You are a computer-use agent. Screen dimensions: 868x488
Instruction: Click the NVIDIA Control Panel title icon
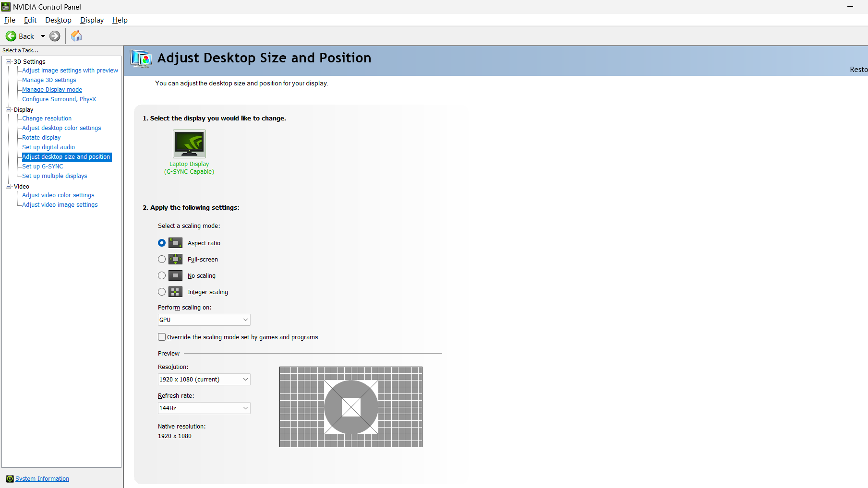point(6,7)
